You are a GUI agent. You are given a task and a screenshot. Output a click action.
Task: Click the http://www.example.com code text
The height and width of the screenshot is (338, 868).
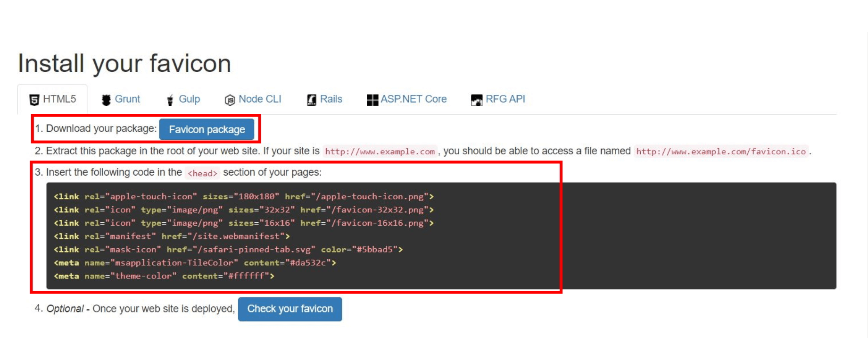click(x=380, y=152)
